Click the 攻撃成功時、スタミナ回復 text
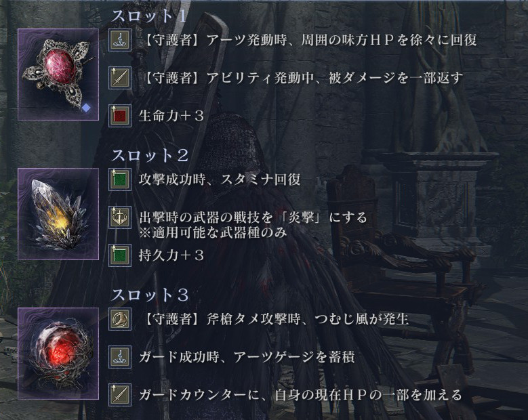 pyautogui.click(x=220, y=180)
